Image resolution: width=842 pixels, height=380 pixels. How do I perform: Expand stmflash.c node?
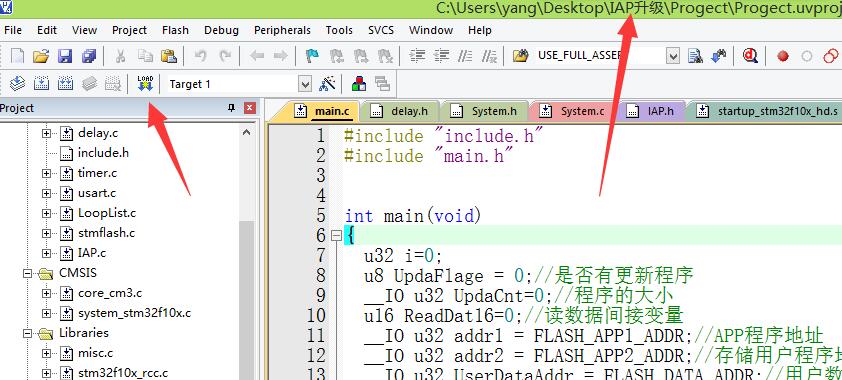(x=46, y=233)
